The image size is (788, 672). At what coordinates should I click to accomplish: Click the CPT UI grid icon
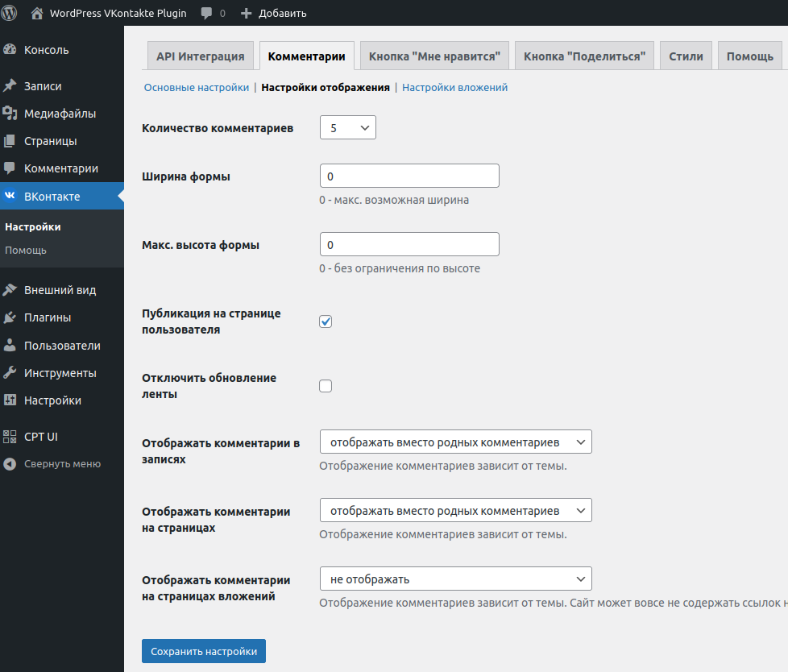pyautogui.click(x=10, y=436)
